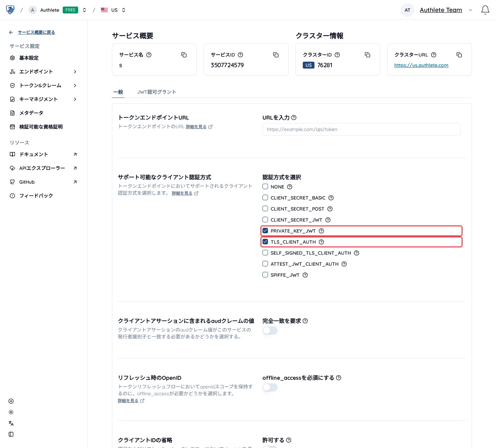Screen dimensions: 496x448
Task: Show help for NONE auth method
Action: click(x=290, y=187)
